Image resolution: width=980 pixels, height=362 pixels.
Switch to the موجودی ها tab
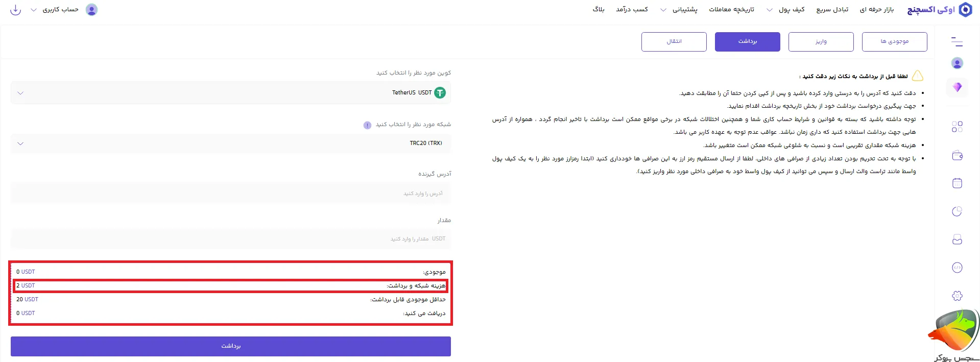[895, 42]
